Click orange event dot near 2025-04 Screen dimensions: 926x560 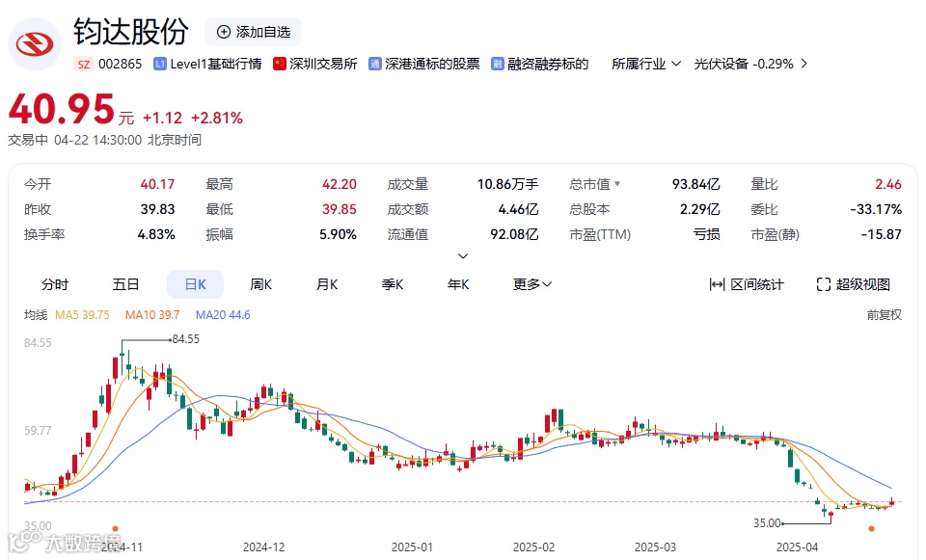point(871,529)
